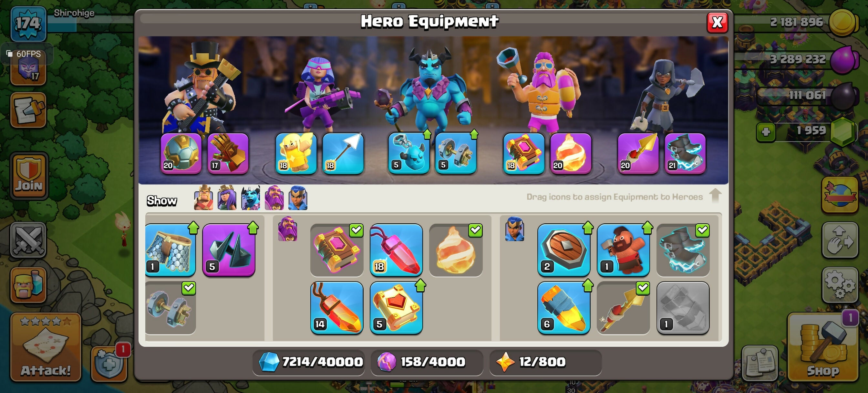The image size is (868, 393).
Task: Toggle the Minion Prince filter portrait
Action: (250, 198)
